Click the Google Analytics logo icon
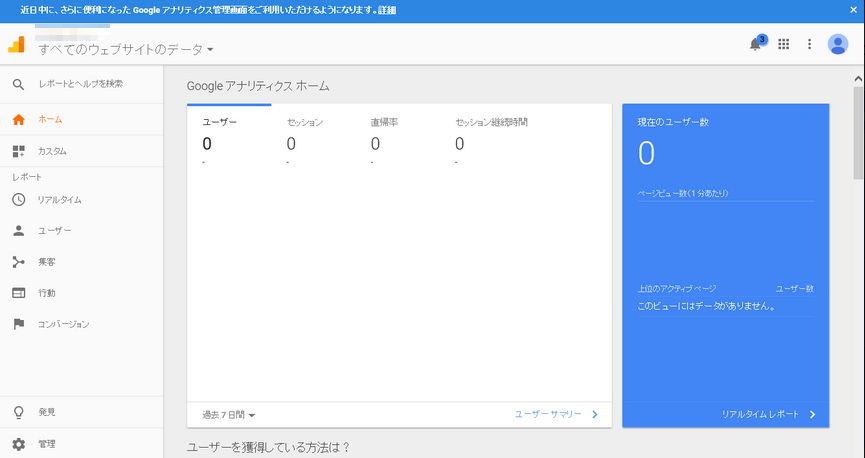Screen dimensions: 865x458 pos(17,44)
